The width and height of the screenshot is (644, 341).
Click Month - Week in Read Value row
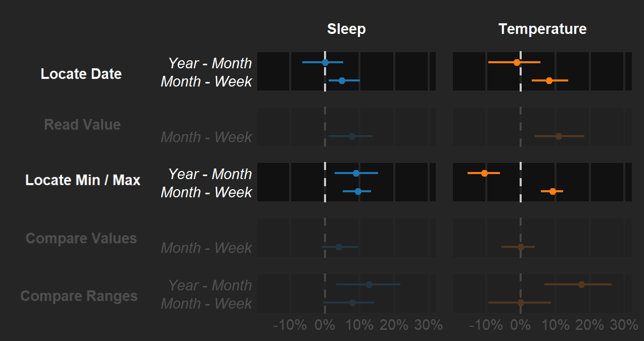click(x=206, y=137)
